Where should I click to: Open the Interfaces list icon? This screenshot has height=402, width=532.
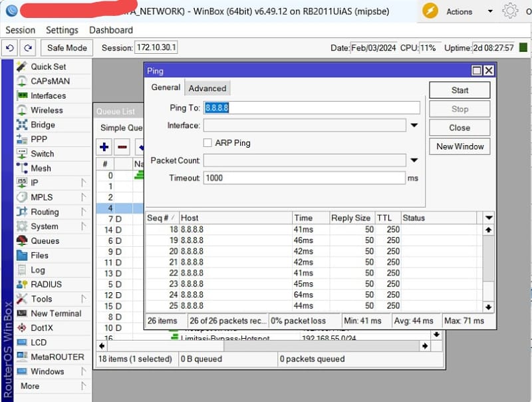click(22, 96)
